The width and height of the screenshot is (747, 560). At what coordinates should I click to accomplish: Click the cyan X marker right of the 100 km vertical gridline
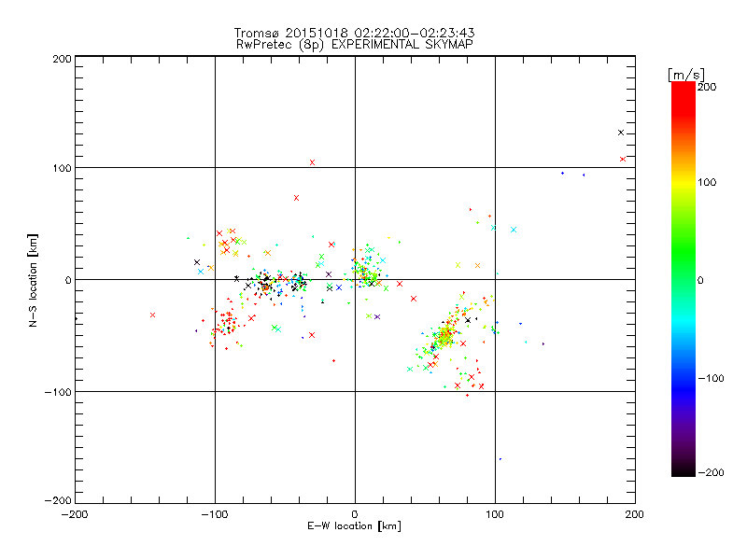(x=513, y=230)
